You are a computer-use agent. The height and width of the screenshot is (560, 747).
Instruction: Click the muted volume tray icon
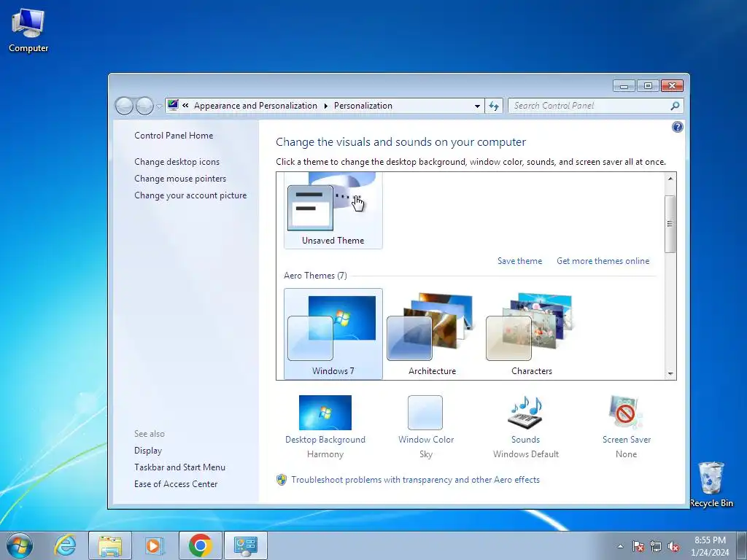pyautogui.click(x=673, y=546)
